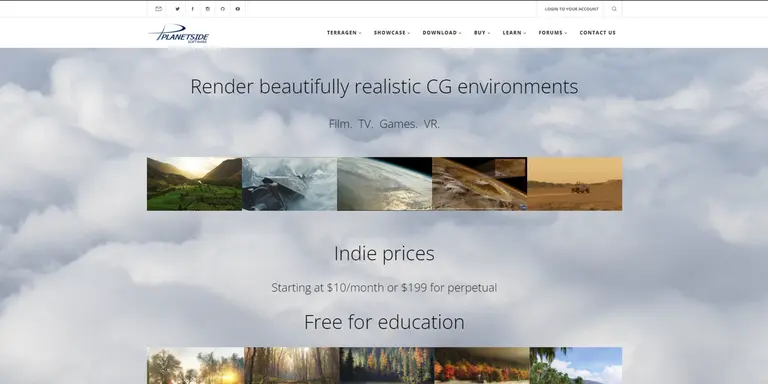Open the brown planetary terrain thumbnail
Viewport: 768px width, 384px height.
480,184
